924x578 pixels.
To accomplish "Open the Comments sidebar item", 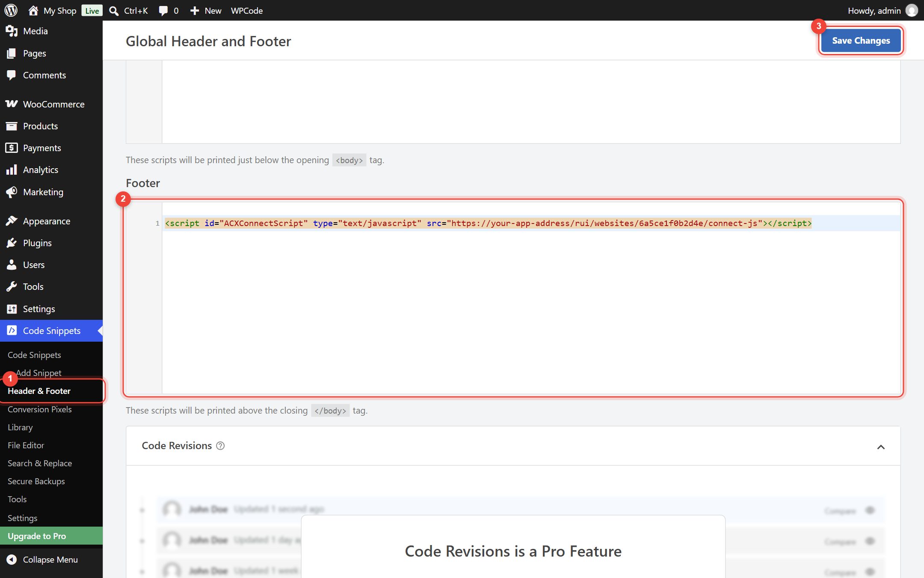I will pyautogui.click(x=51, y=75).
